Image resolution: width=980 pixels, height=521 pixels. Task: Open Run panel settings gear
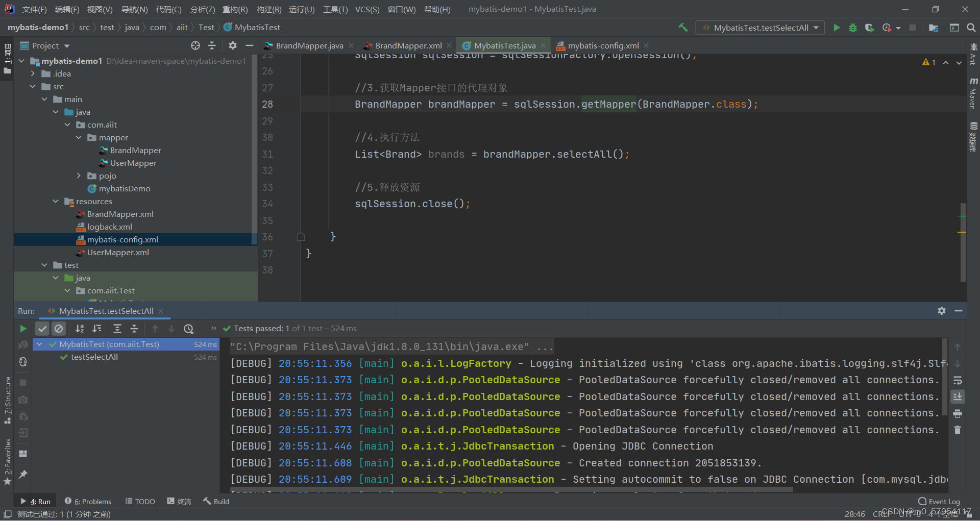(x=942, y=311)
